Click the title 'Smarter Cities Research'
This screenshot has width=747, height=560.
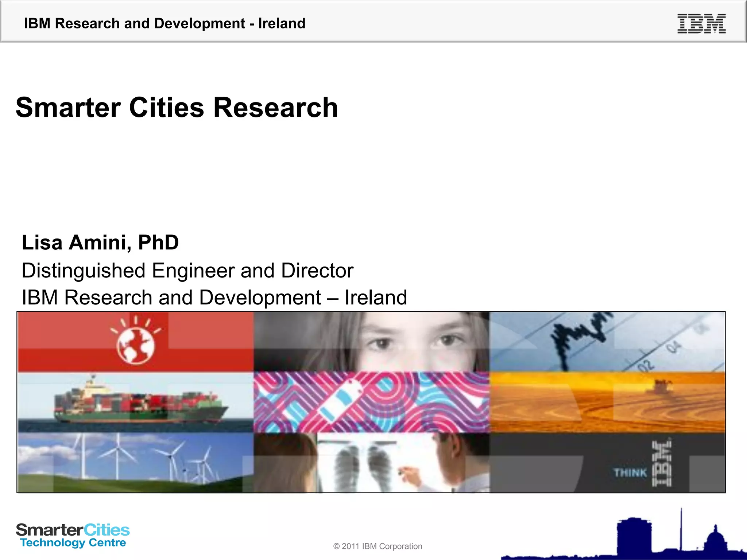pyautogui.click(x=177, y=108)
